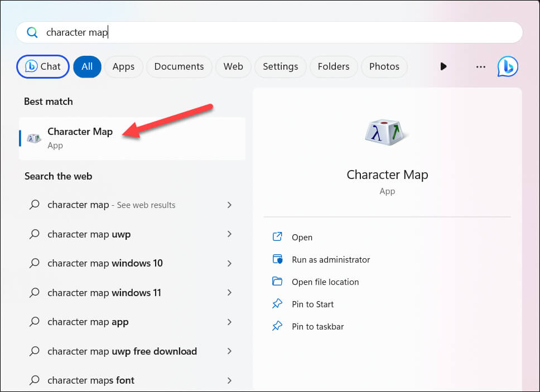Screen dimensions: 540x392
Task: Select 'character map app' suggestion
Action: click(132, 322)
